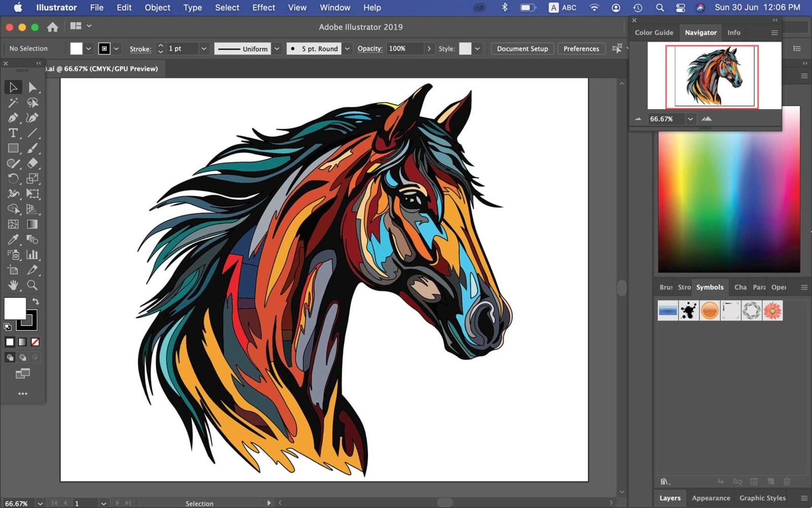
Task: Select the Pen tool
Action: 13,118
